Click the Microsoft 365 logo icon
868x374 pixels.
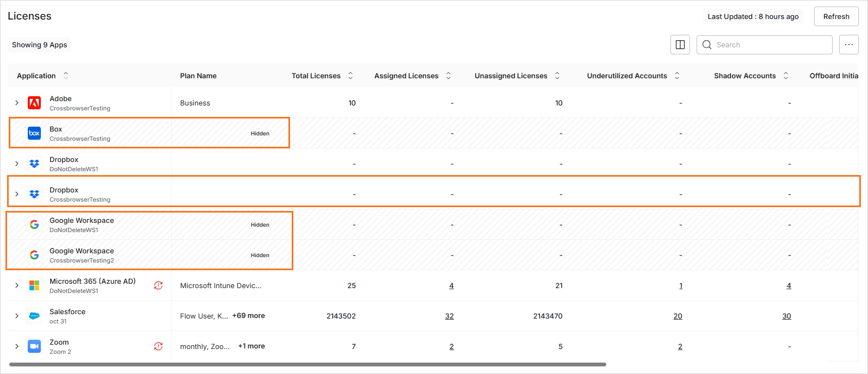tap(34, 285)
